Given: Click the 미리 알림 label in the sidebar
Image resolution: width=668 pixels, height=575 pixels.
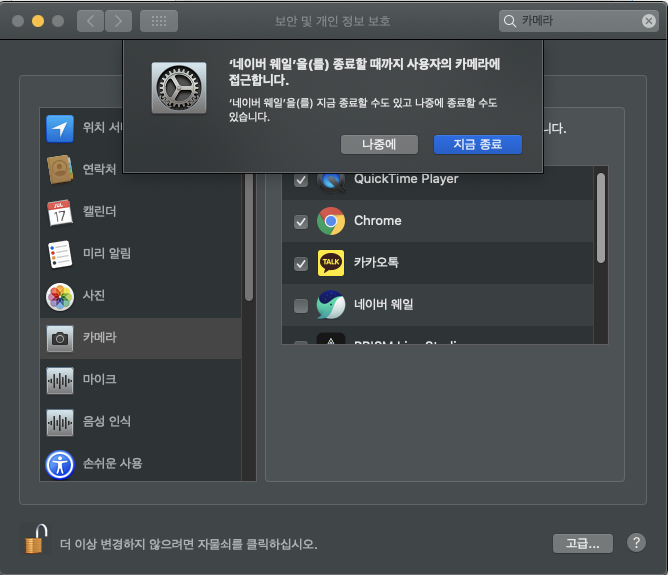Looking at the screenshot, I should click(x=107, y=253).
